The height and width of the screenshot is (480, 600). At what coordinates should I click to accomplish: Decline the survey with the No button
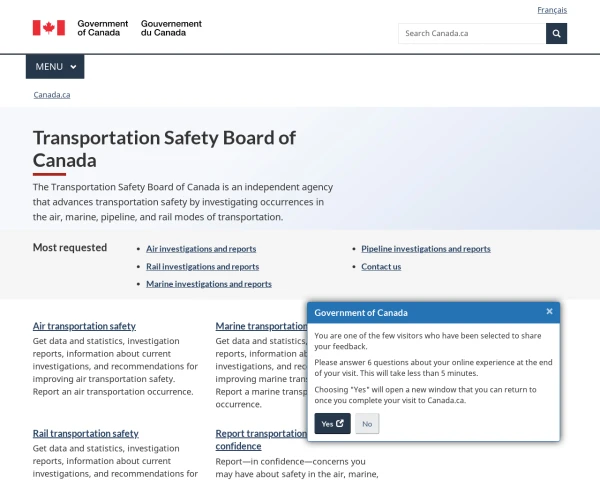click(367, 423)
